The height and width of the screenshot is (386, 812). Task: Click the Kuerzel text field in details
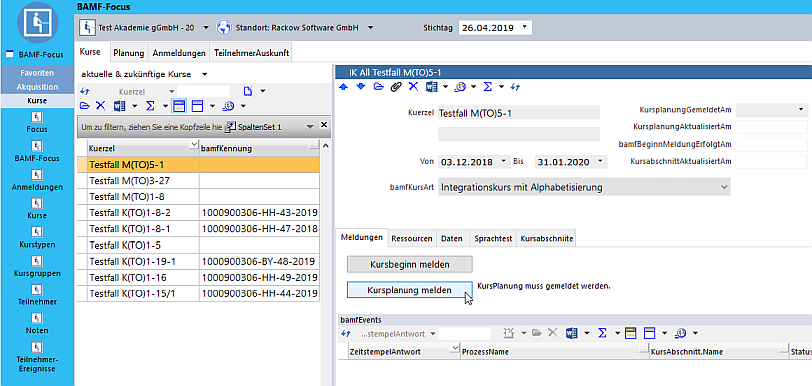point(519,113)
